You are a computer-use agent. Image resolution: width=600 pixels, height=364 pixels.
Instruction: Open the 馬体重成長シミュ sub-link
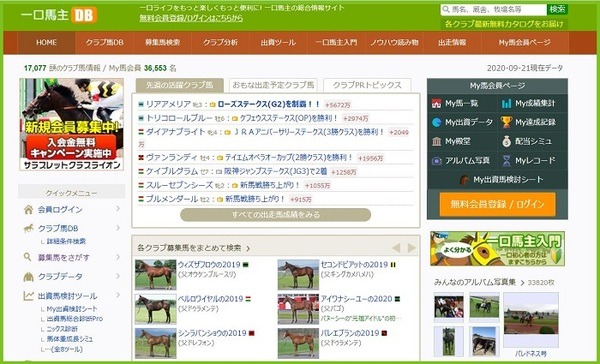pyautogui.click(x=70, y=339)
